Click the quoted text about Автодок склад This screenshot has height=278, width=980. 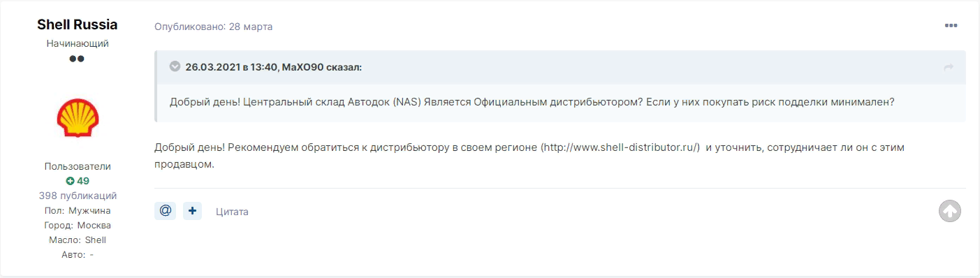click(532, 102)
